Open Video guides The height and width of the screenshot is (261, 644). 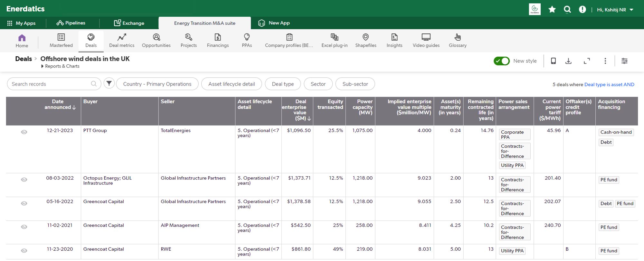click(426, 41)
